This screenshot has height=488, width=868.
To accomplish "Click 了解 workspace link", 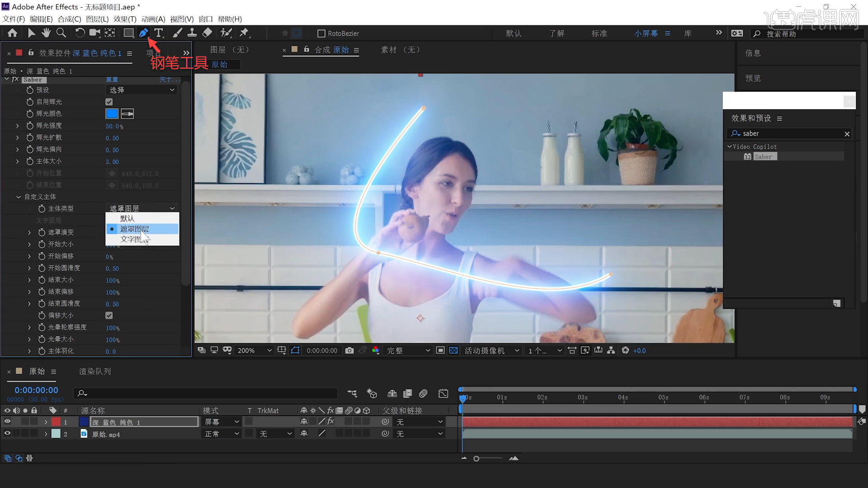I will [557, 33].
